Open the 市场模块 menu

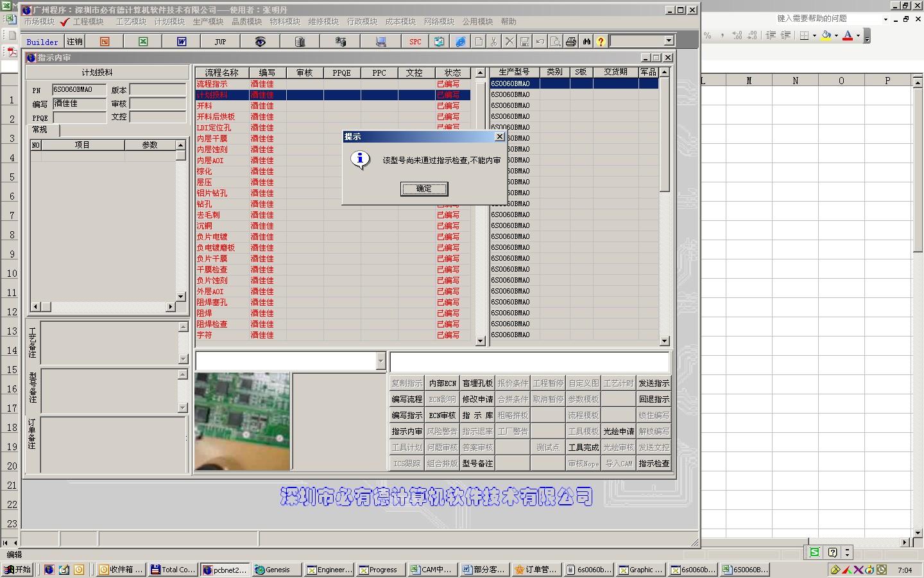[x=40, y=22]
